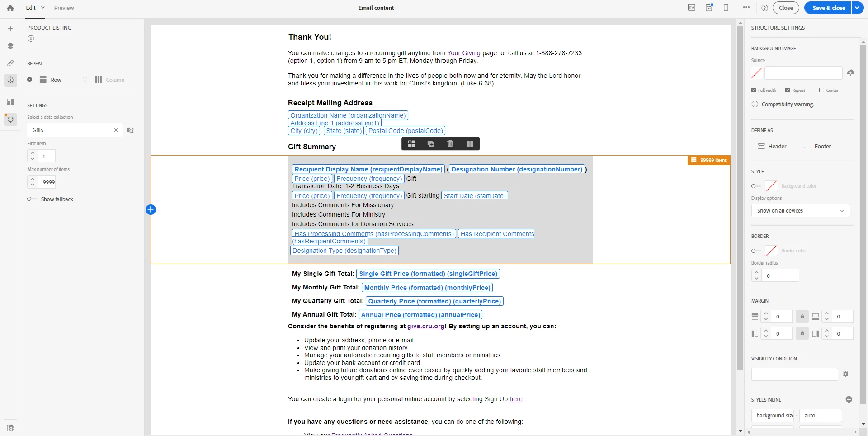Increase Border radius stepper

coord(757,272)
